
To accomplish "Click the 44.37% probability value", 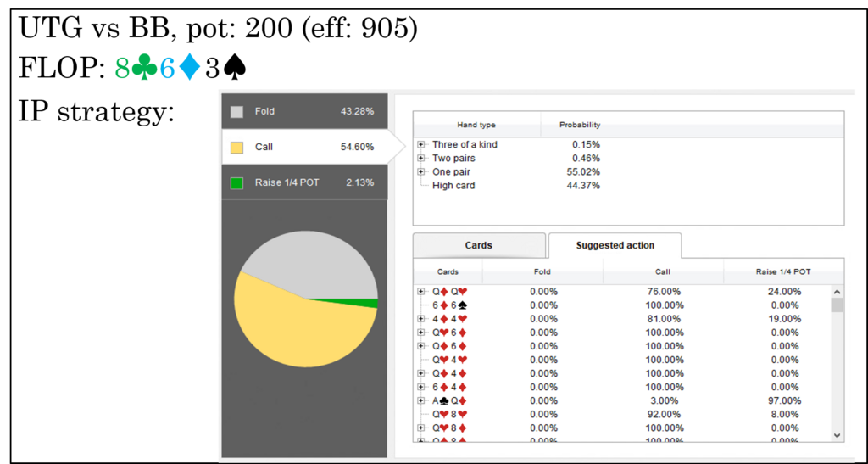I will point(583,186).
